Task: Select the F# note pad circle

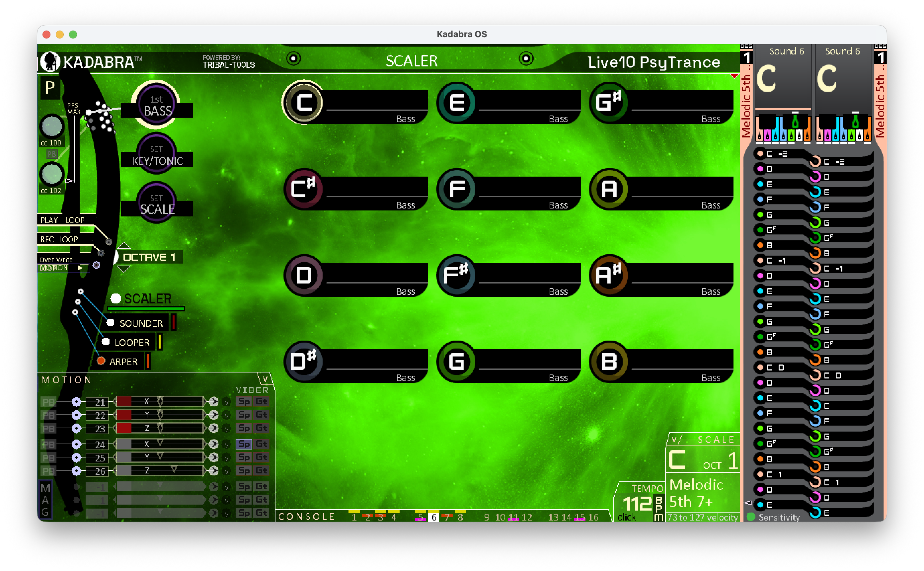Action: (456, 275)
